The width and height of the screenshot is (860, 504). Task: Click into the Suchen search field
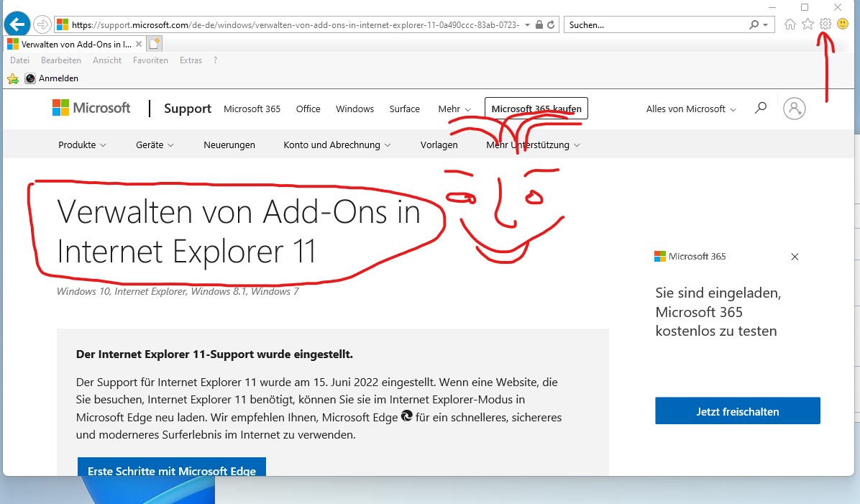pos(654,24)
